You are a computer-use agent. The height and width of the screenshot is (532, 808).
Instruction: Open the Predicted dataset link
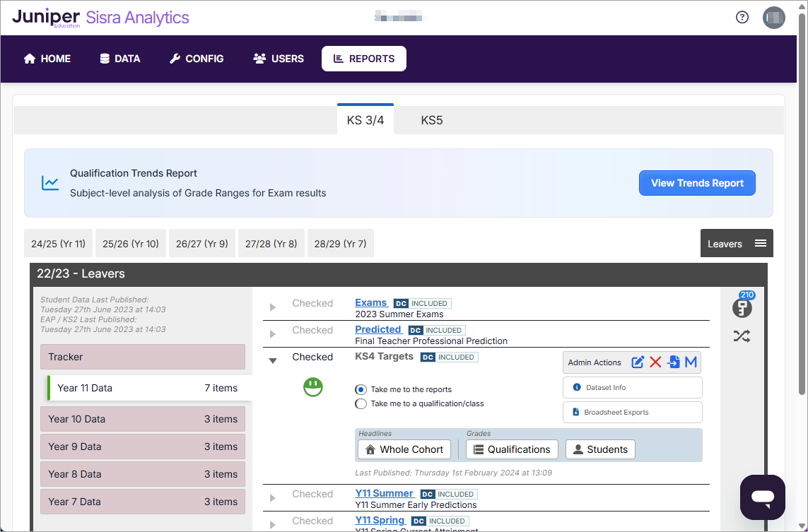[378, 330]
